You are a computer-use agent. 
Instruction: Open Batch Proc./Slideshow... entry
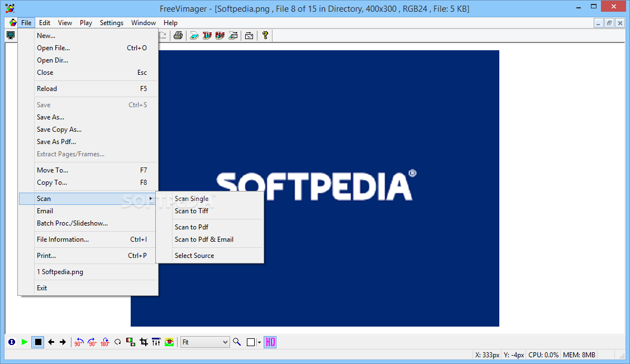(88, 223)
